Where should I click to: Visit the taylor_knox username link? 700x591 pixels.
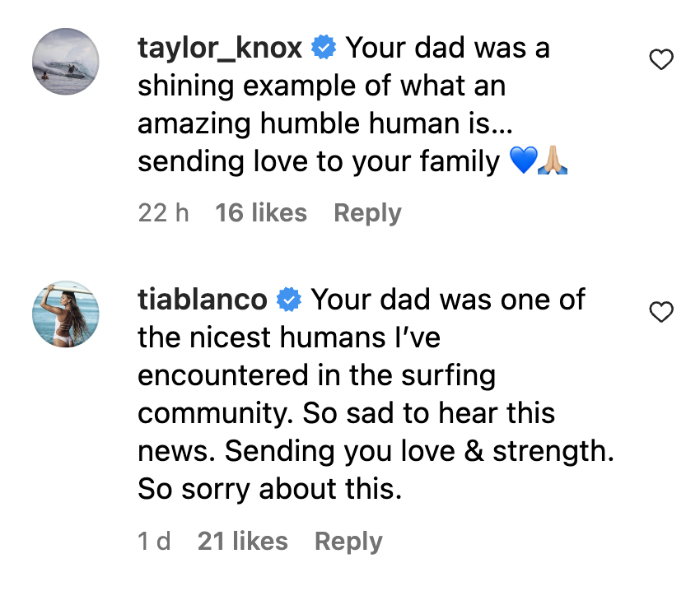220,49
